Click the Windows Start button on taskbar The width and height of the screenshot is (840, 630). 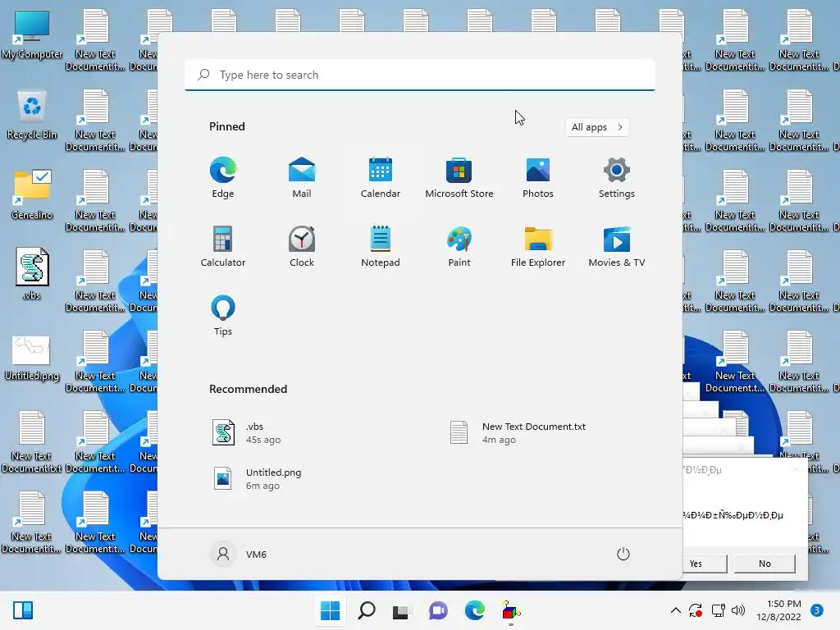pyautogui.click(x=330, y=610)
